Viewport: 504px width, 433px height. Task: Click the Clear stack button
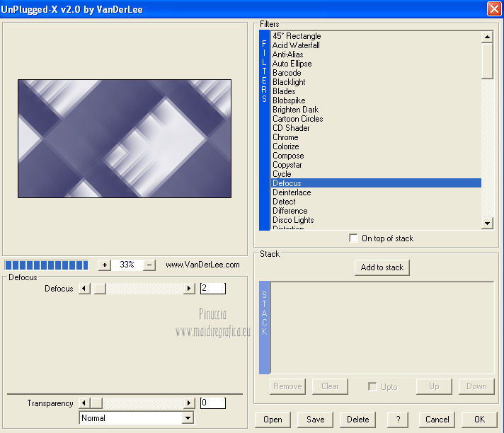click(330, 386)
